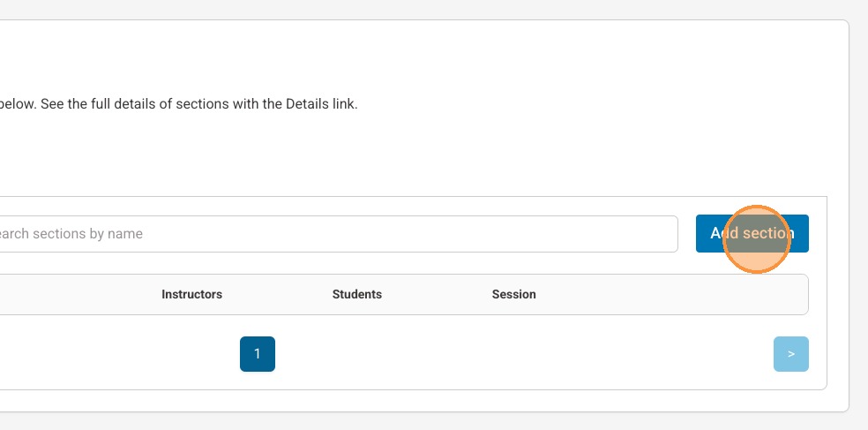This screenshot has width=868, height=430.
Task: Sort by the Students column header
Action: [x=356, y=294]
